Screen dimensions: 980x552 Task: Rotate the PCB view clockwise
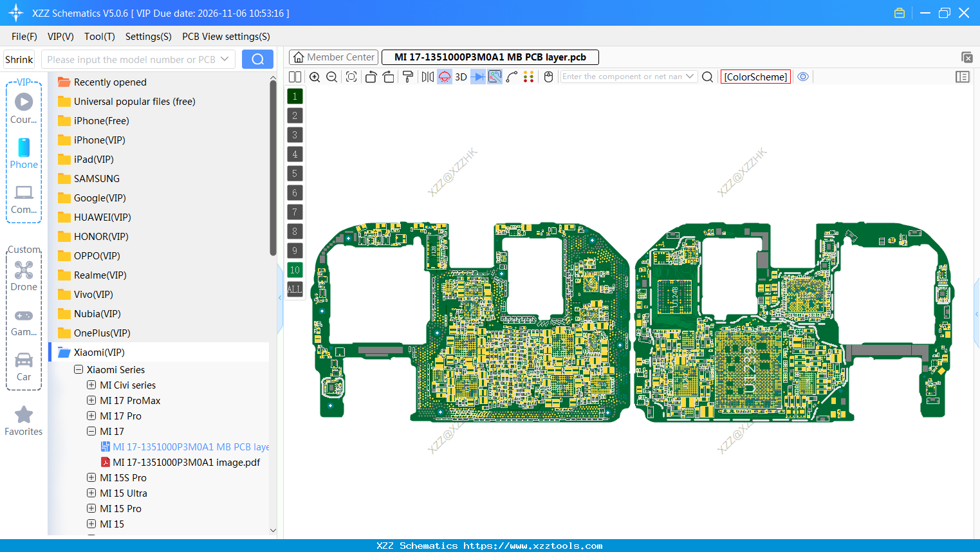(x=389, y=77)
